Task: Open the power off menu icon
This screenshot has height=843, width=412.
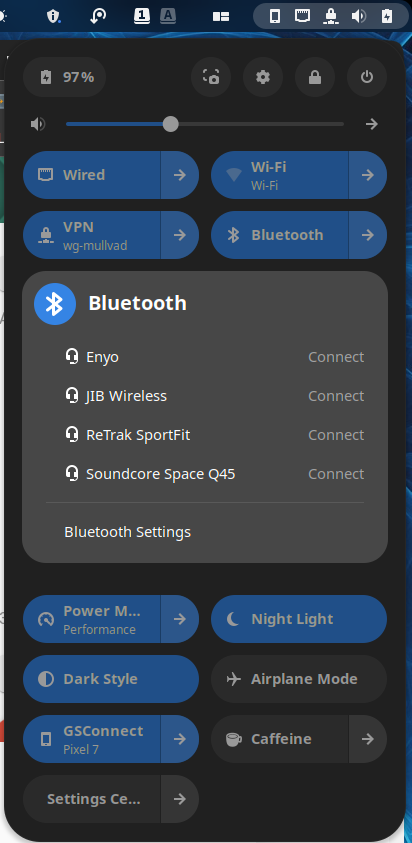Action: tap(367, 77)
